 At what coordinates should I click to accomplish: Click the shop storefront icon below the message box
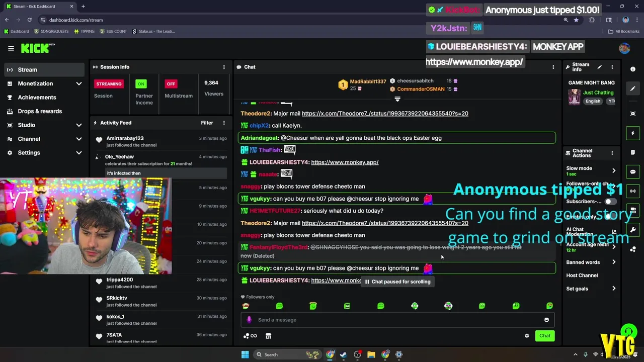point(268,336)
